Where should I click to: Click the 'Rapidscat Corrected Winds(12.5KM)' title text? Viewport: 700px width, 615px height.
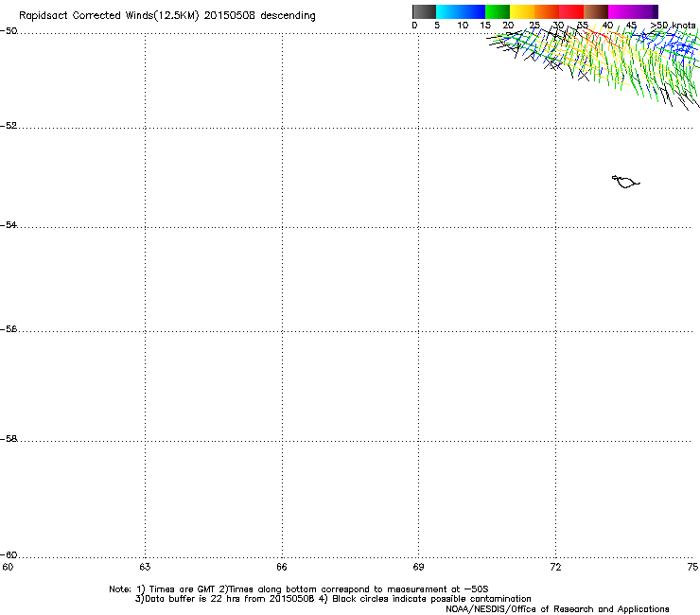109,16
